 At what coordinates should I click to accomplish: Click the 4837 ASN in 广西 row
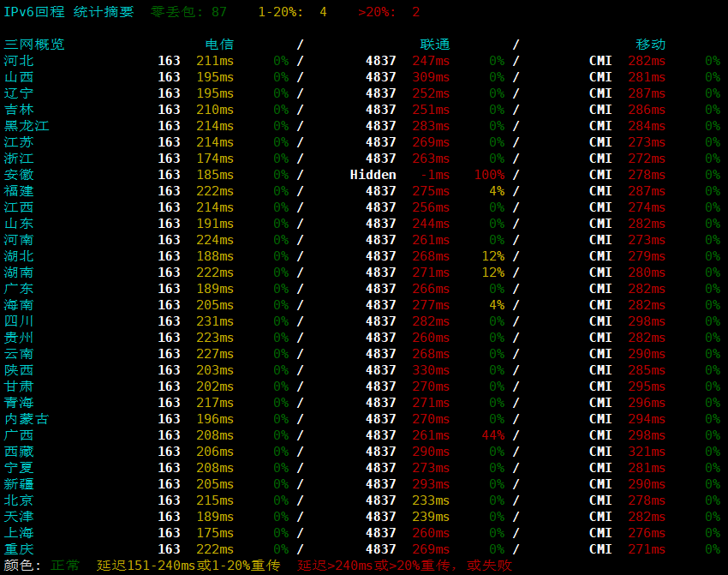381,434
